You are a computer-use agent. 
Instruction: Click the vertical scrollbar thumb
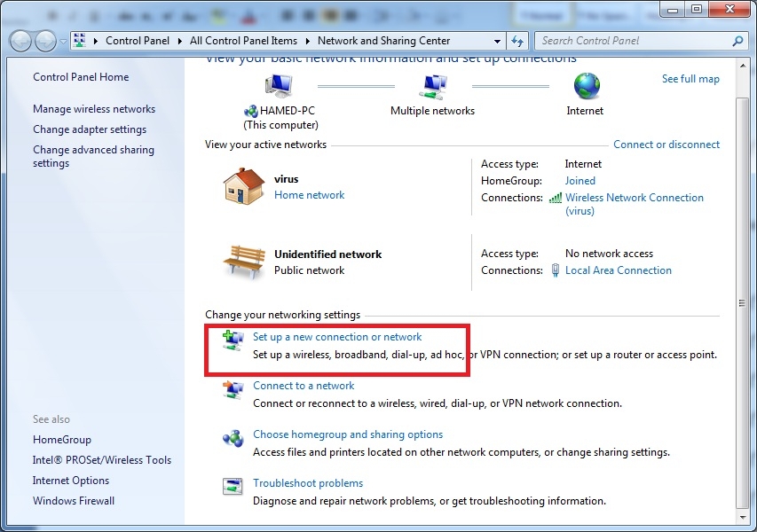[743, 303]
